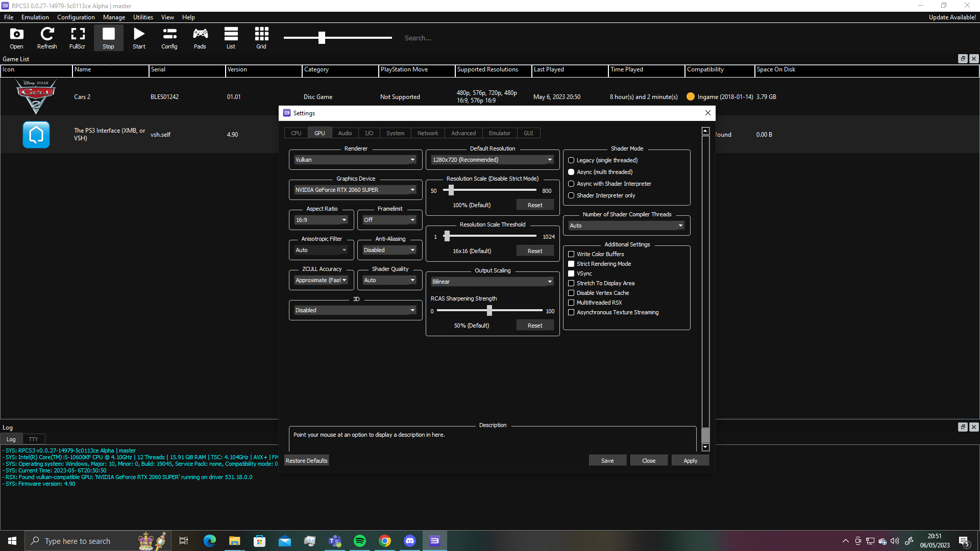Screen dimensions: 980x551
Task: Click the Apply button
Action: [690, 460]
